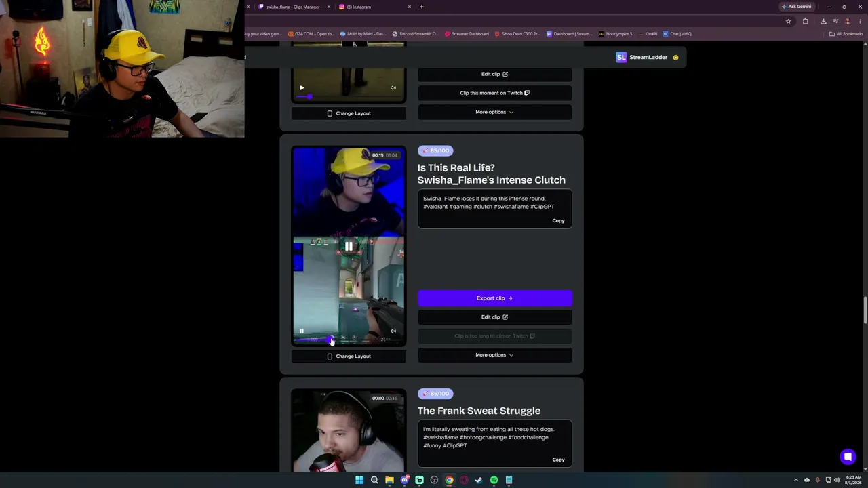Show hidden system tray icons
The image size is (868, 488).
point(796,480)
